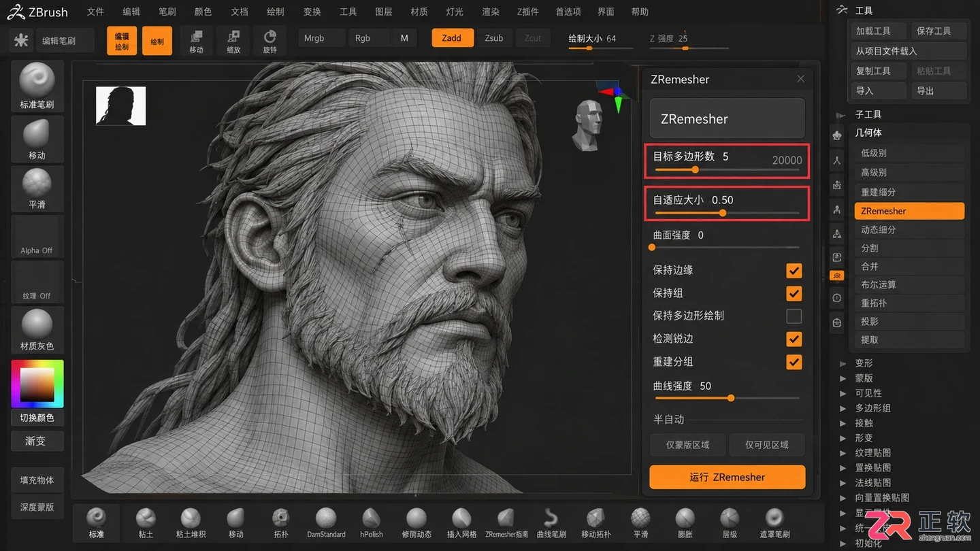This screenshot has width=980, height=551.
Task: Select the 修剪动态 brush
Action: pyautogui.click(x=416, y=522)
